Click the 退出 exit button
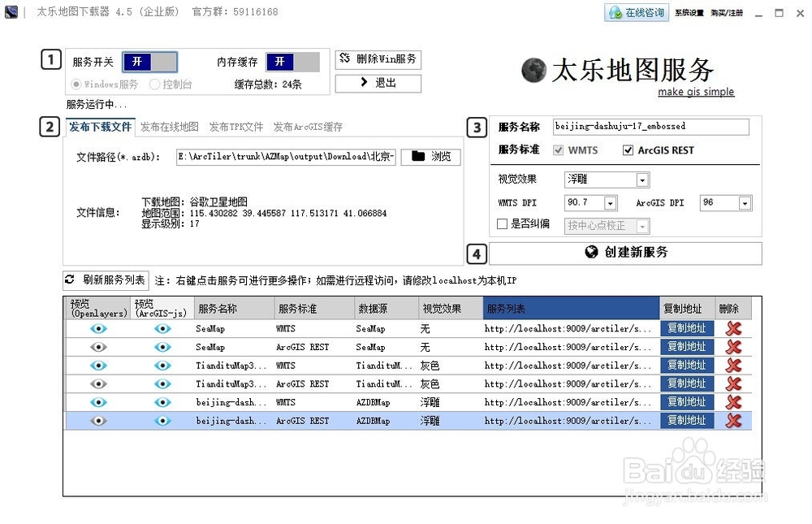 pyautogui.click(x=378, y=83)
